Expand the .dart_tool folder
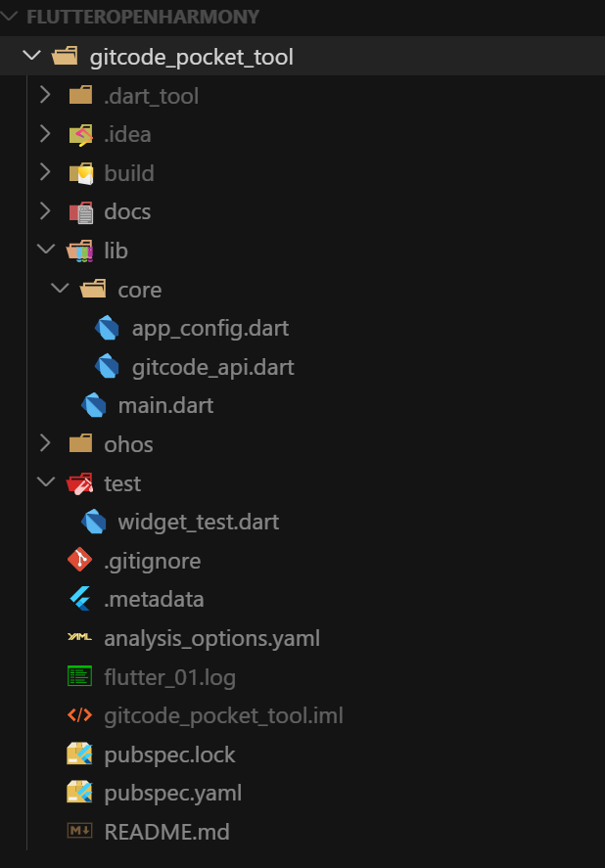Screen dimensions: 605x868 [x=44, y=95]
